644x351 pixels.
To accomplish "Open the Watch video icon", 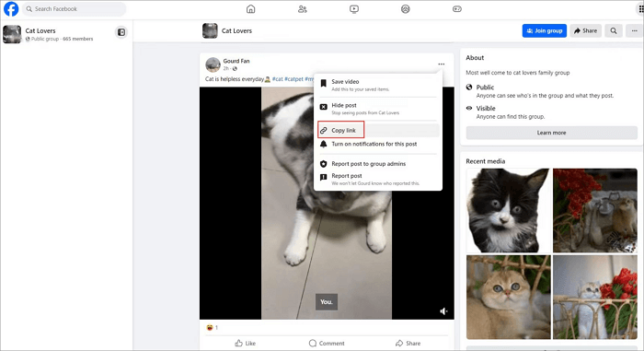I will (x=354, y=8).
